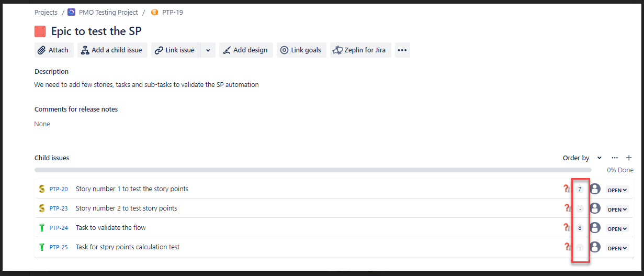Click the task type icon for PTP-25
The height and width of the screenshot is (276, 644).
(42, 247)
